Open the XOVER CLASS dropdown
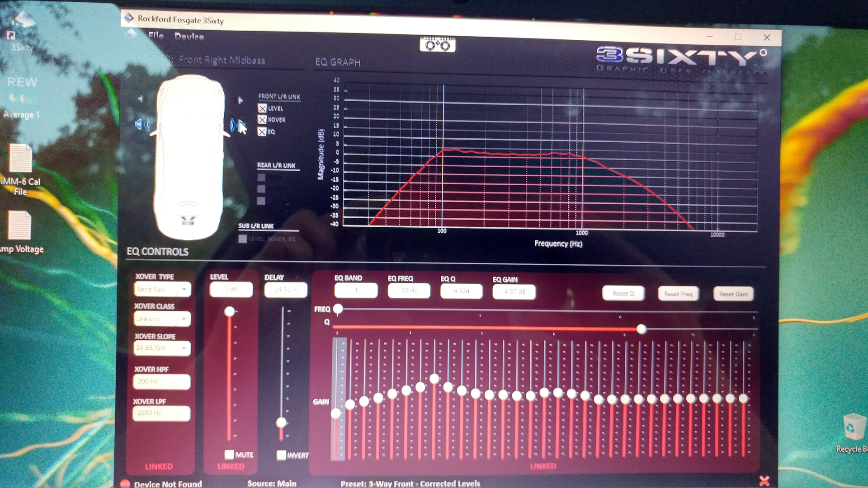The image size is (868, 488). (x=162, y=319)
